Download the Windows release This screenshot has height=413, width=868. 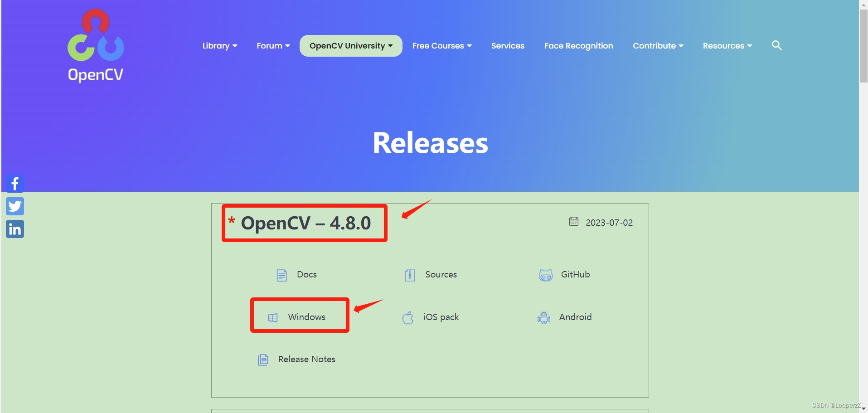click(300, 317)
